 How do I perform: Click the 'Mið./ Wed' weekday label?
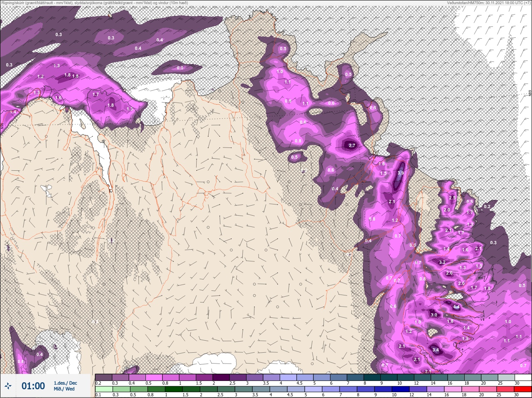[64, 389]
